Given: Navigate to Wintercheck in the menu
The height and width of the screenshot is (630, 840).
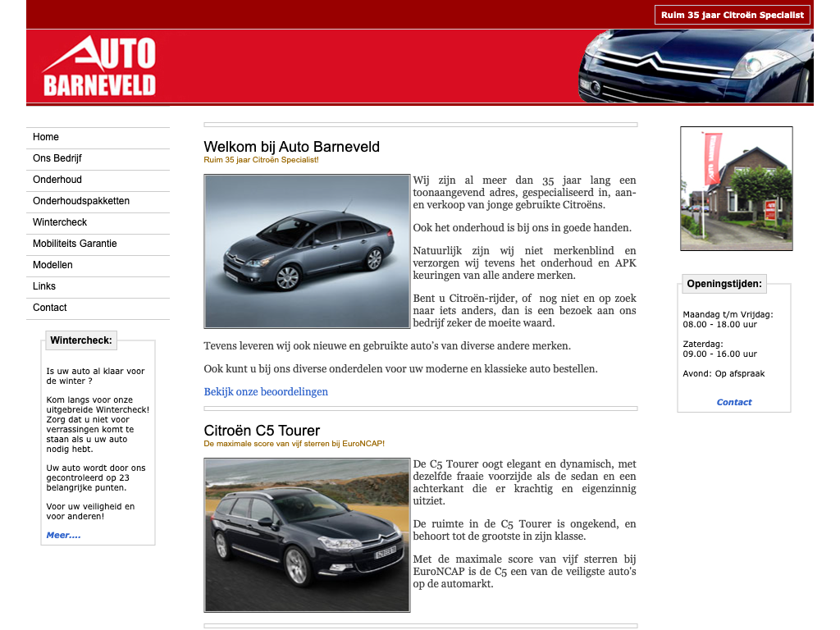Looking at the screenshot, I should click(x=60, y=222).
